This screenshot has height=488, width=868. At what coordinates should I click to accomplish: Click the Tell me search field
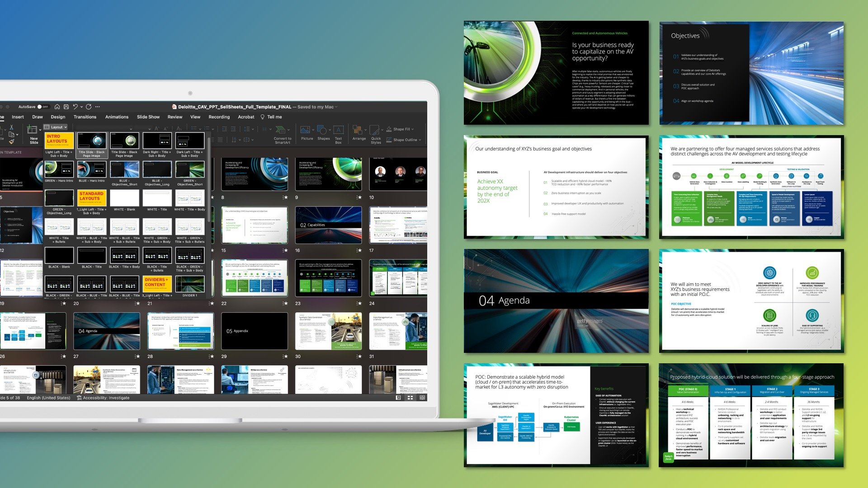coord(272,117)
